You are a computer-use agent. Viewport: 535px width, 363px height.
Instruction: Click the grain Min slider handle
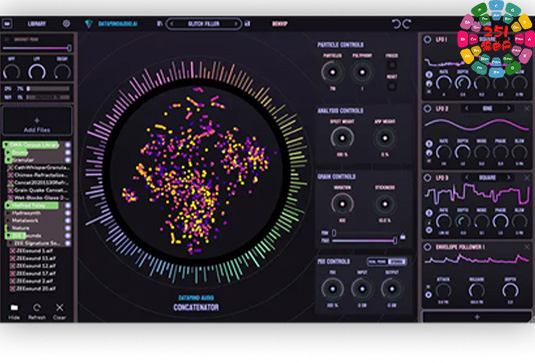coord(334,233)
